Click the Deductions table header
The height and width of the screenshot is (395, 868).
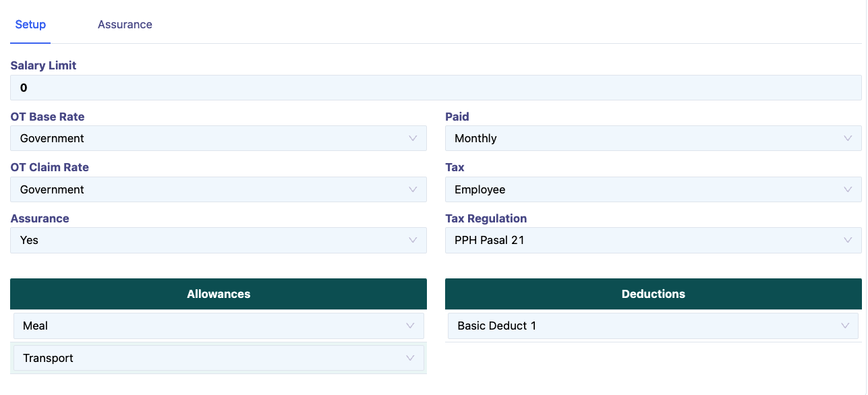click(653, 294)
